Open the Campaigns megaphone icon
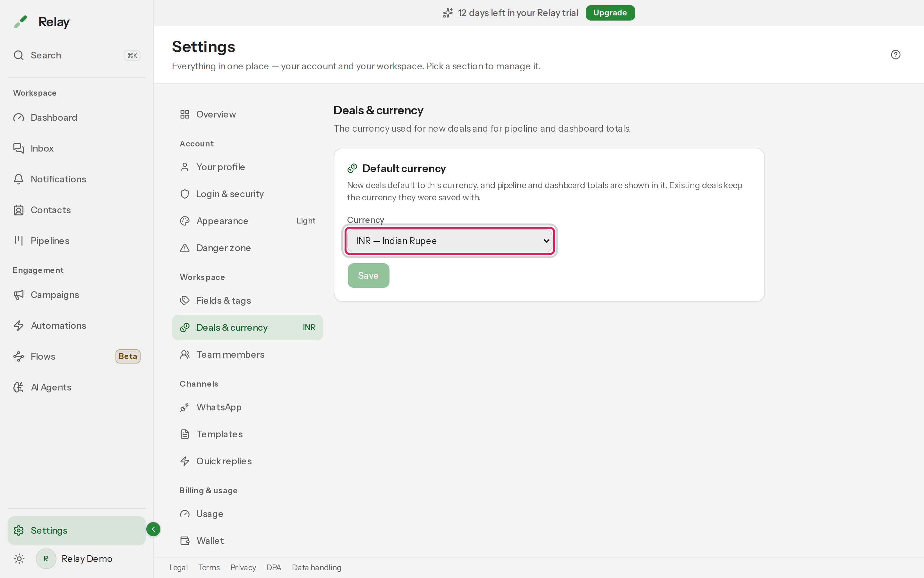Viewport: 924px width, 578px height. point(18,295)
